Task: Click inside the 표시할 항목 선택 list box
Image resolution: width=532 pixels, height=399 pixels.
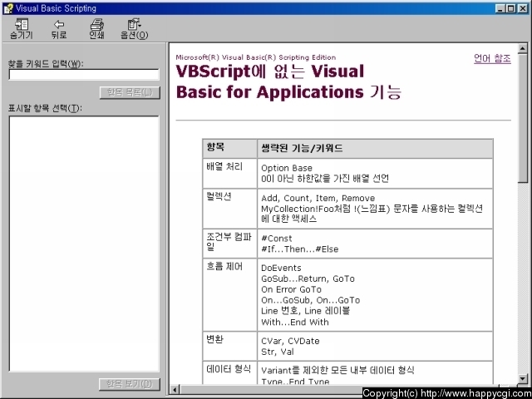Action: pyautogui.click(x=84, y=244)
